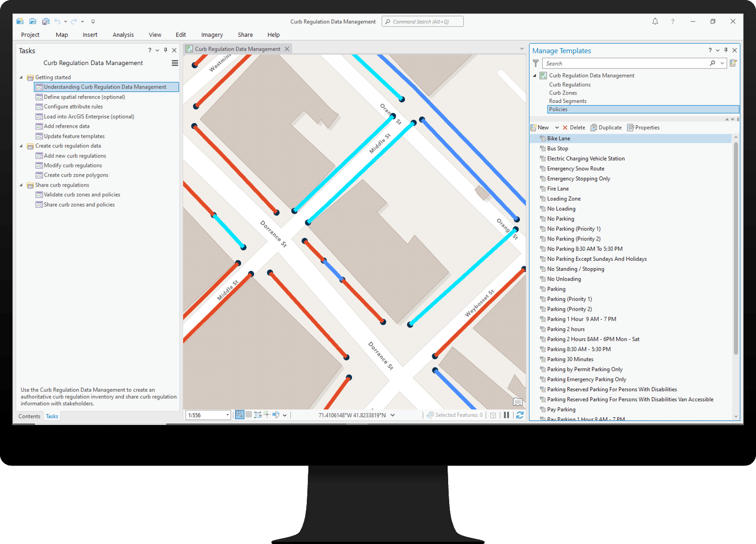Viewport: 756px width, 544px height.
Task: Toggle the grid icon in map status bar
Action: 249,415
